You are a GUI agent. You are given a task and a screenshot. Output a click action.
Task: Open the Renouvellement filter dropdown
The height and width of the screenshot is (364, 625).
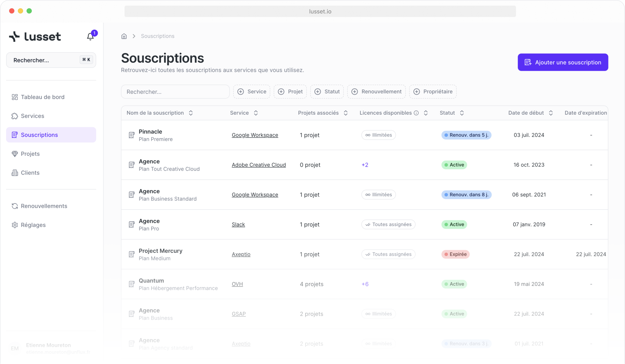click(x=376, y=92)
